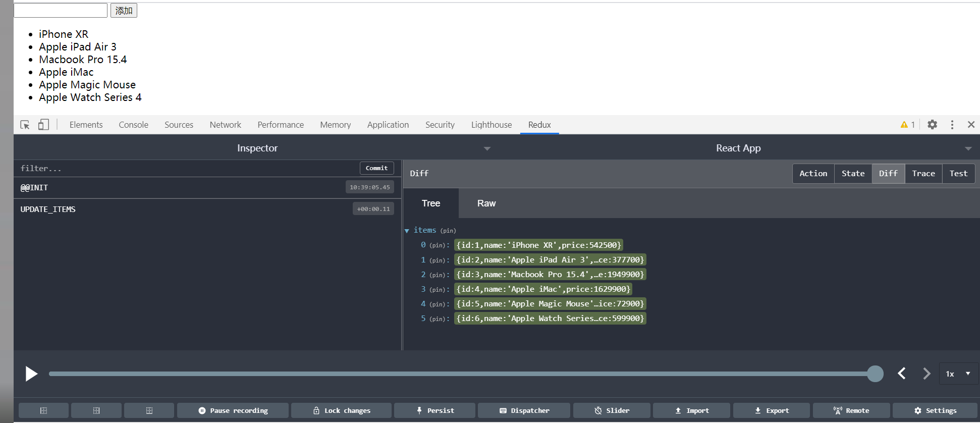
Task: Click the Apple Magic Mouse diff value
Action: [550, 304]
